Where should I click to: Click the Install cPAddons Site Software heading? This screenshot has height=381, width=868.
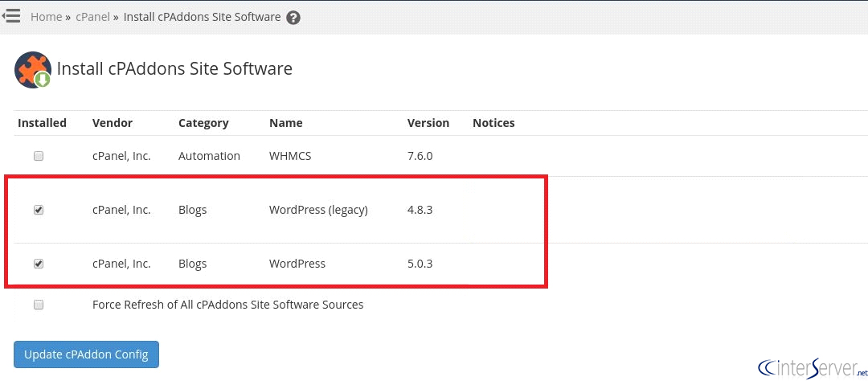click(x=174, y=68)
